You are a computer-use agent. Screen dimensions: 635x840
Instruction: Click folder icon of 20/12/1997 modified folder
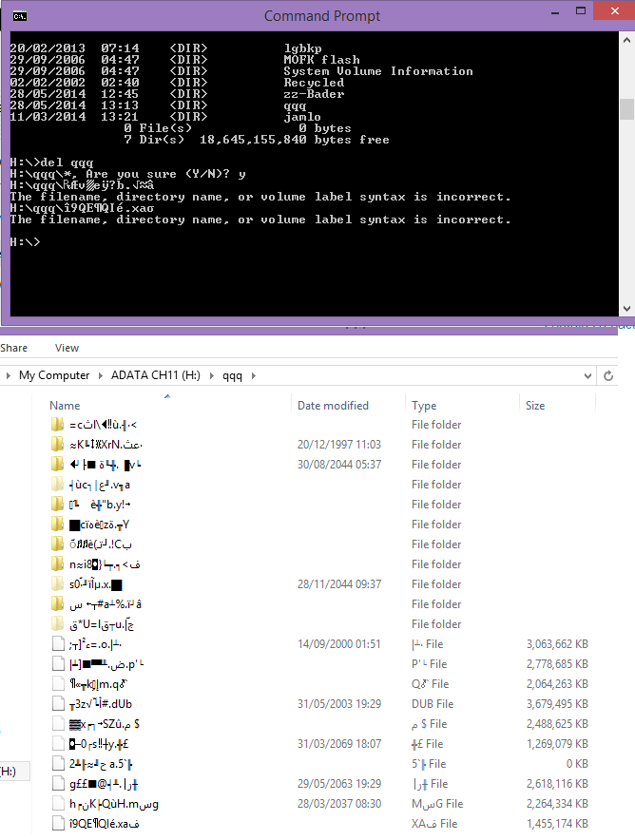pyautogui.click(x=57, y=445)
